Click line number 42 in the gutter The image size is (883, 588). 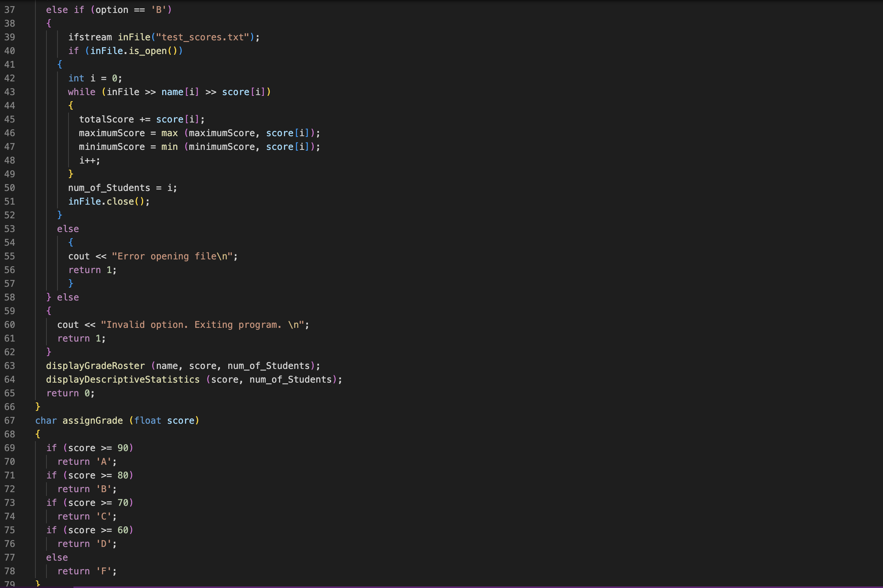tap(10, 78)
